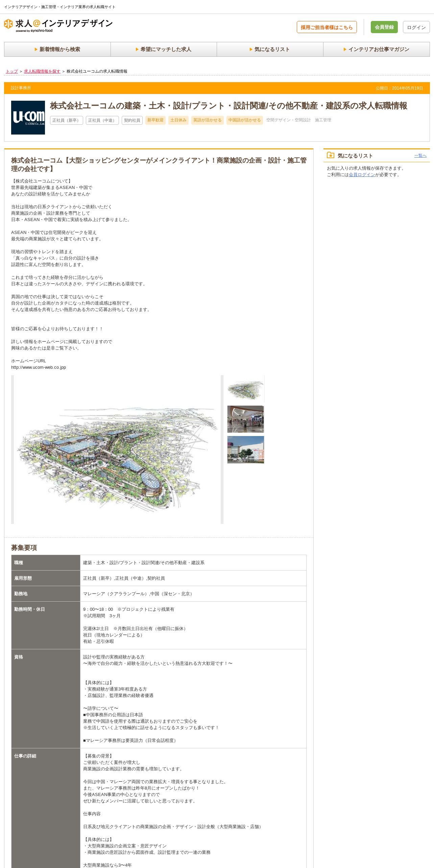Select the aerial sketch thumbnail

pyautogui.click(x=246, y=389)
